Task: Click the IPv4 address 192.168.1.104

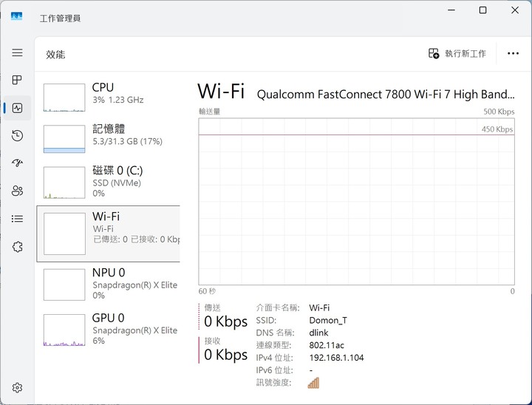Action: pos(336,358)
